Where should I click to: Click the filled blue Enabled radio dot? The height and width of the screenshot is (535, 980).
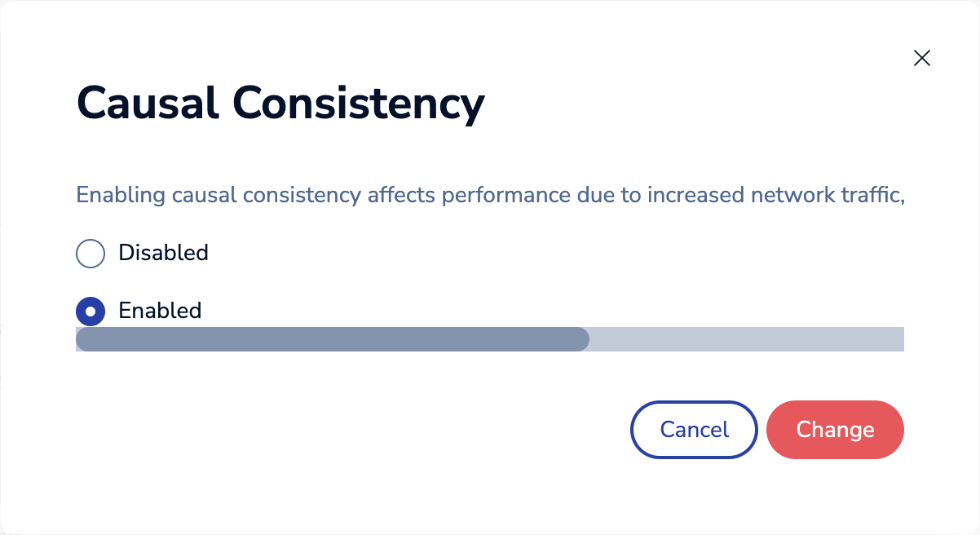90,311
